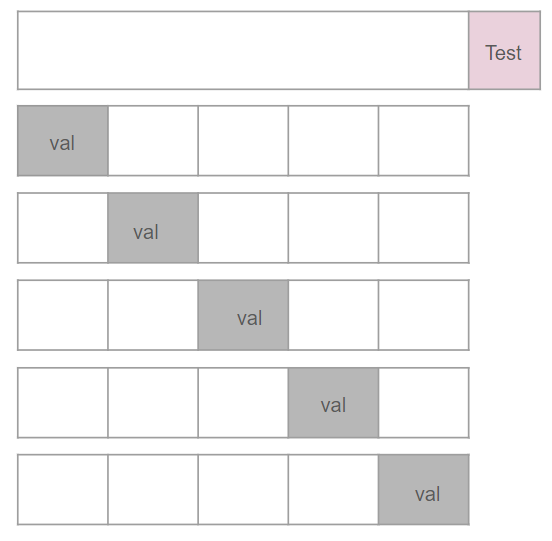The height and width of the screenshot is (541, 552).
Task: Select the large white training block
Action: coord(243,50)
